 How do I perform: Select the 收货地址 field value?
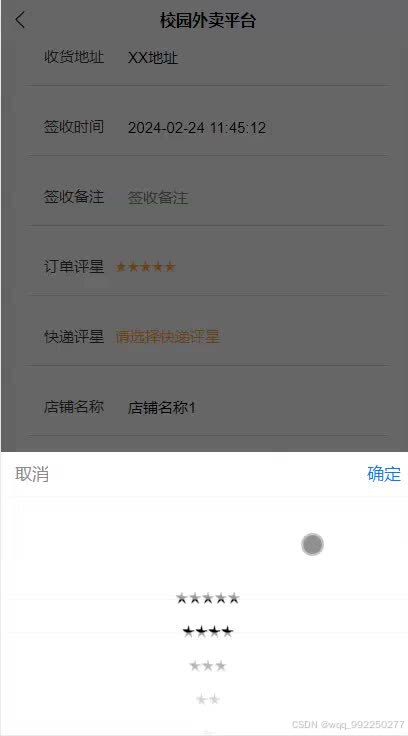point(153,58)
